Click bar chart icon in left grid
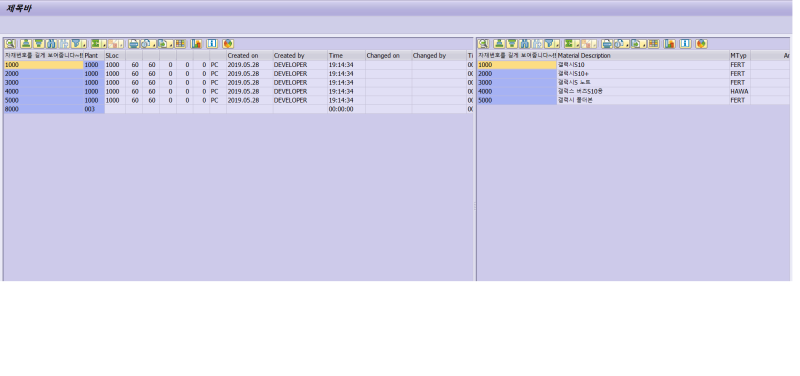The image size is (800, 376). (x=196, y=44)
